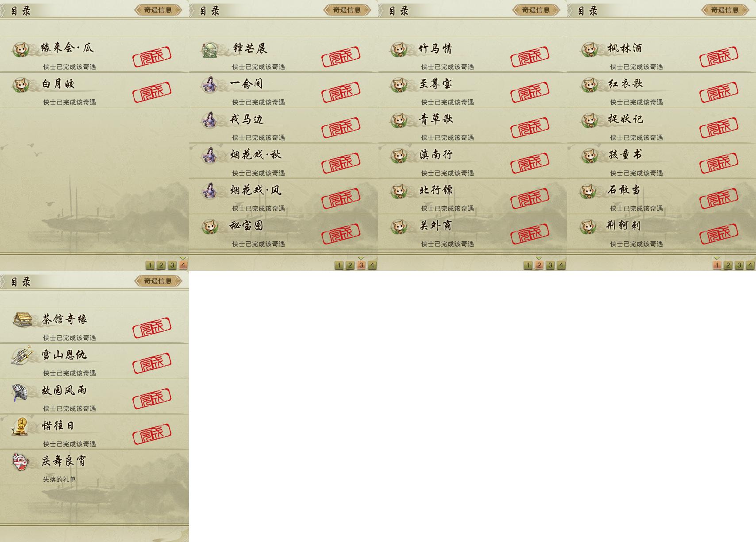Select the 庆舞良宵 entry title

[x=64, y=461]
